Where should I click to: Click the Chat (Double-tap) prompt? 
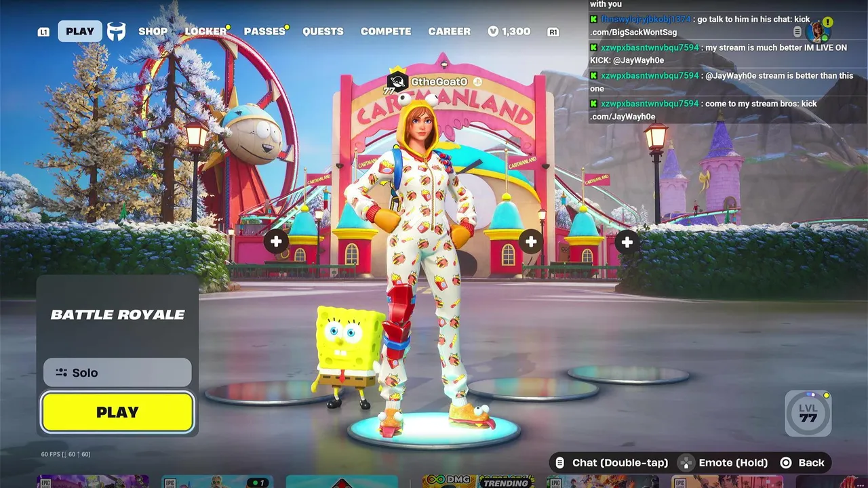[612, 463]
